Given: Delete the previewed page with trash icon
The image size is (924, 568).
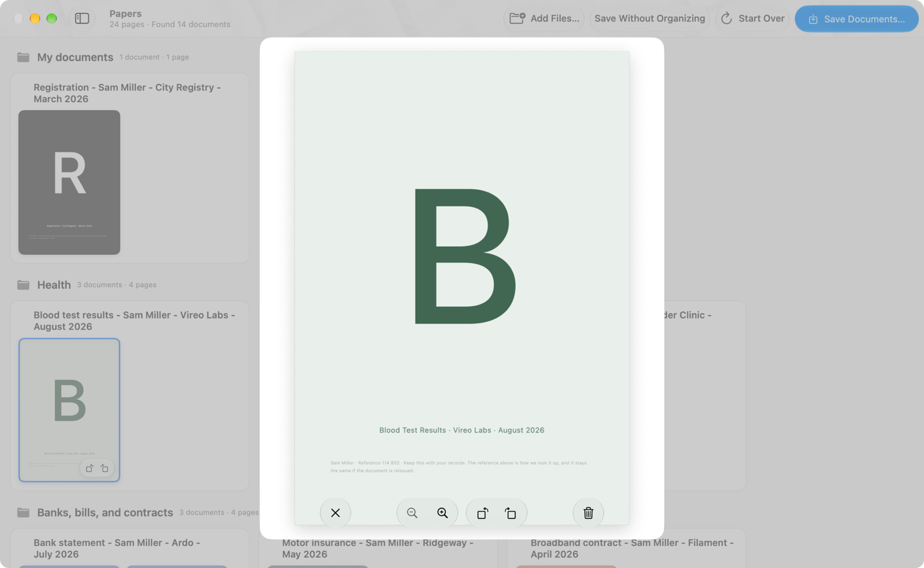Looking at the screenshot, I should coord(588,513).
